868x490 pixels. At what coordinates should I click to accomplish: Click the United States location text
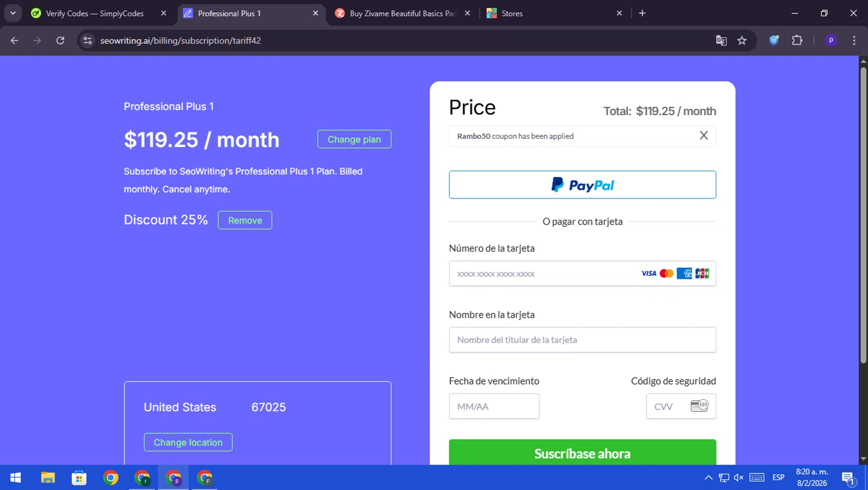click(180, 407)
